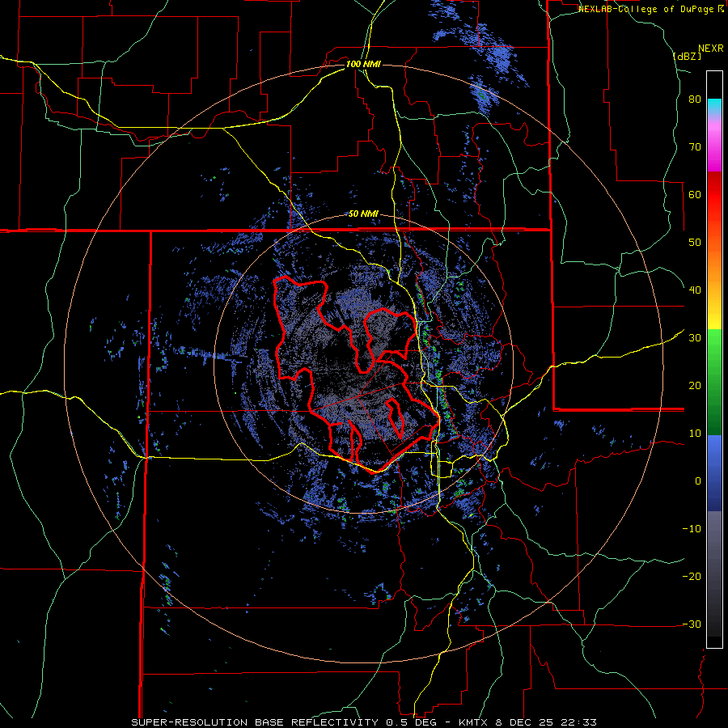This screenshot has height=728, width=728.
Task: Click the 50 NMI range ring label
Action: [x=363, y=214]
